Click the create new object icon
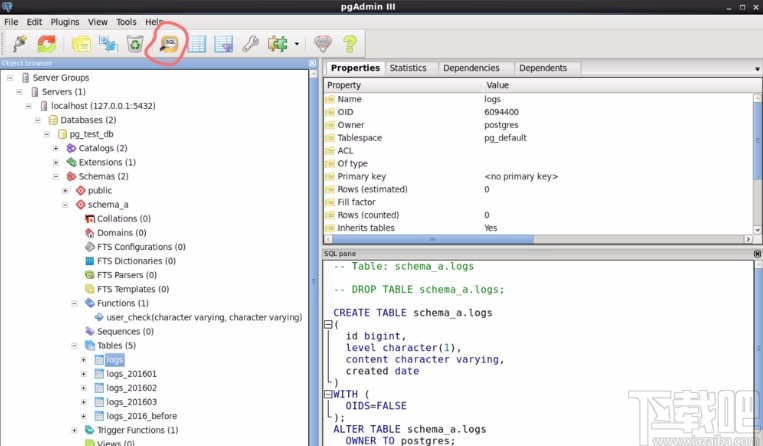Screen dimensions: 763x446 tap(108, 44)
